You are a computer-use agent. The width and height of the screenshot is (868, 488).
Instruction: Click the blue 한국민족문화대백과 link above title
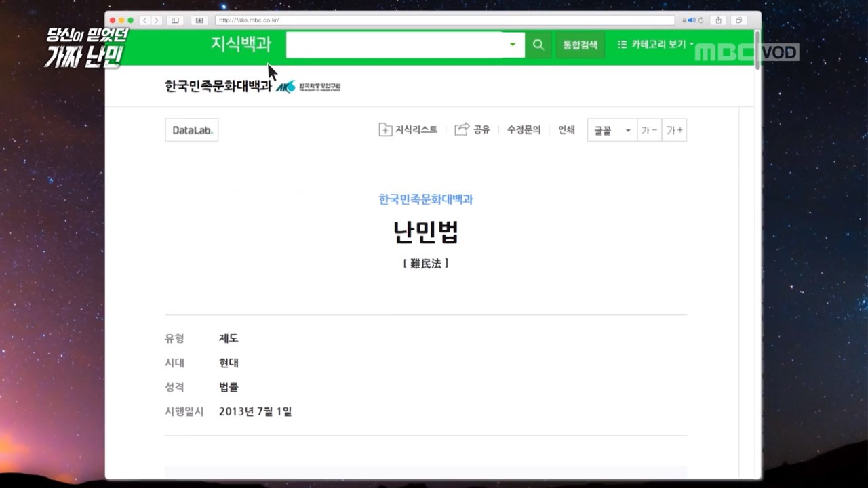pyautogui.click(x=426, y=199)
